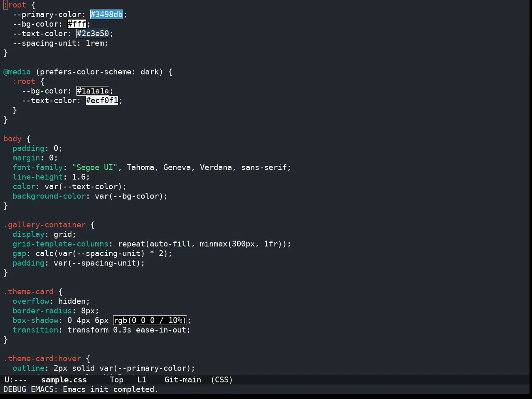This screenshot has height=399, width=532.
Task: Click the Top position indicator in mode line
Action: 117,380
